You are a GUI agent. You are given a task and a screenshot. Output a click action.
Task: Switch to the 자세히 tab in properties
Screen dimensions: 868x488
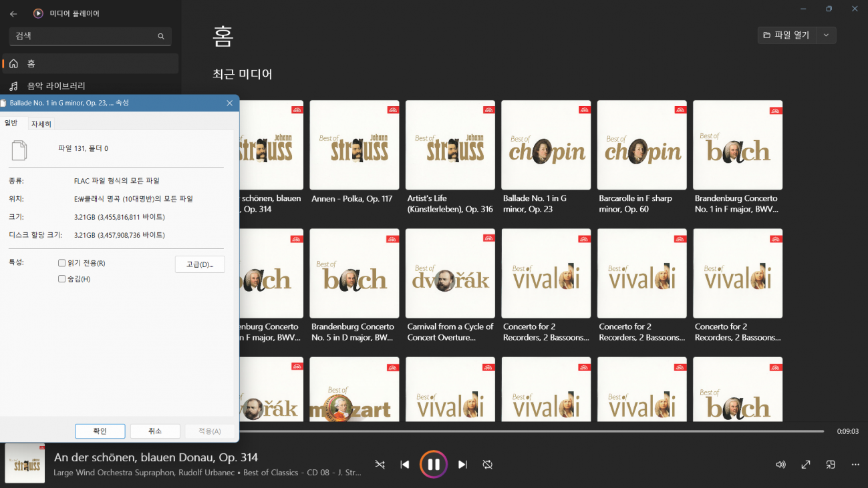coord(41,124)
